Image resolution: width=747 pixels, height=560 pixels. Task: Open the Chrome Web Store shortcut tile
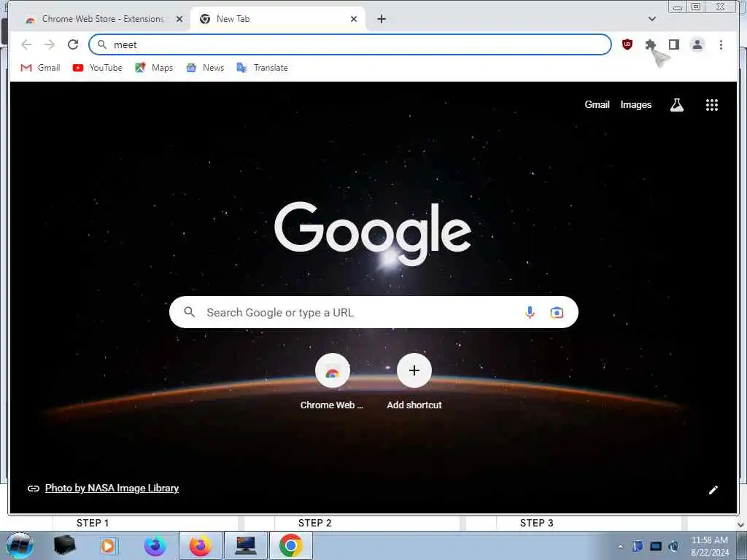tap(332, 381)
